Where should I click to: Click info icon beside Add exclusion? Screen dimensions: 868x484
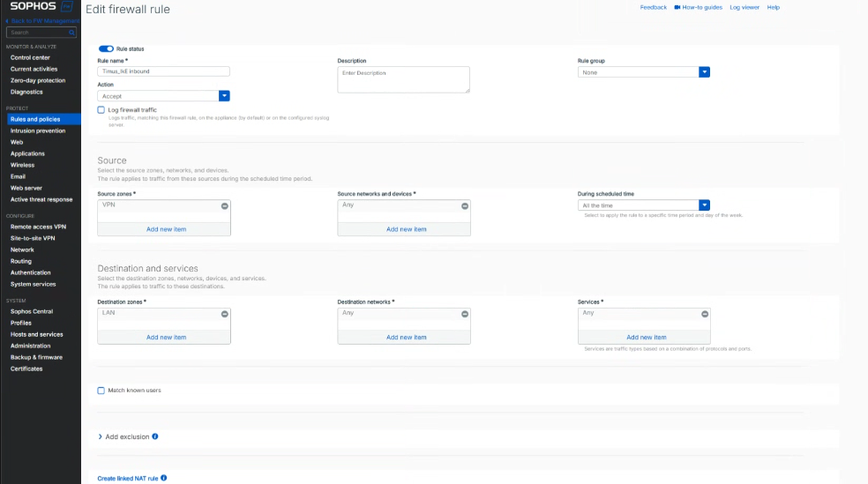pyautogui.click(x=155, y=436)
